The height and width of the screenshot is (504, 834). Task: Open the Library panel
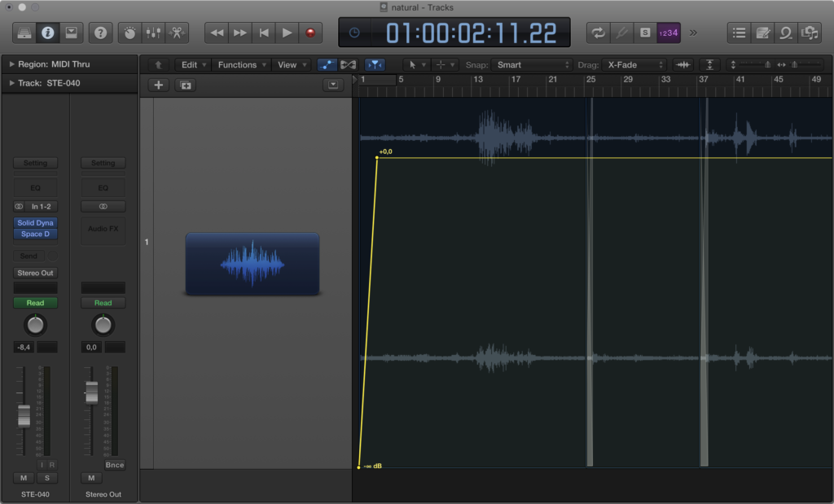pyautogui.click(x=24, y=33)
